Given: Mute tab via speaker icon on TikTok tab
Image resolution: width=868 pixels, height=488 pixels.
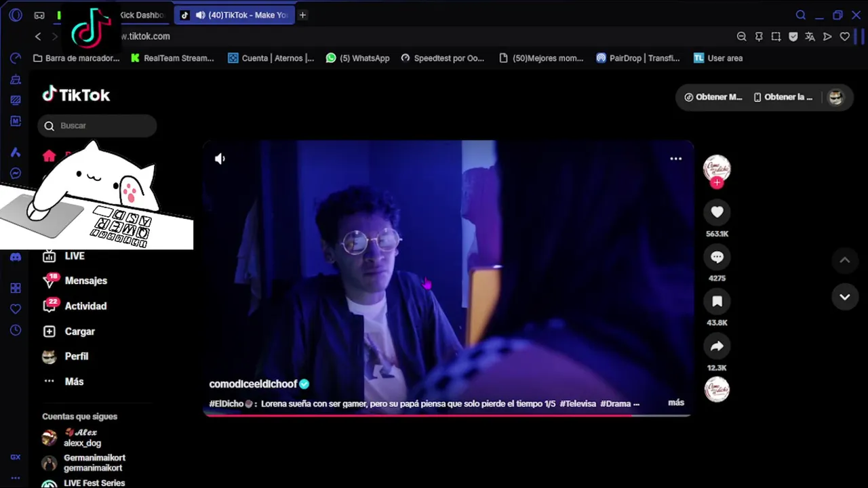Looking at the screenshot, I should (x=200, y=15).
